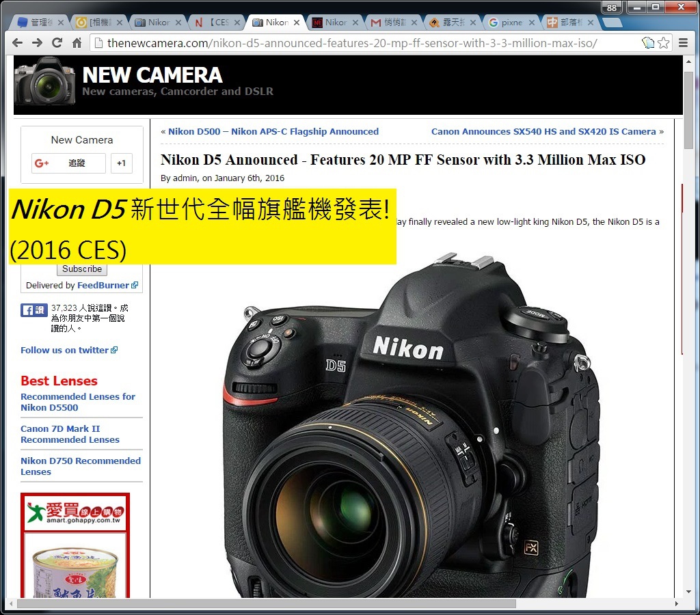Switch to the CES tab with N icon
Image resolution: width=700 pixels, height=615 pixels.
[217, 23]
